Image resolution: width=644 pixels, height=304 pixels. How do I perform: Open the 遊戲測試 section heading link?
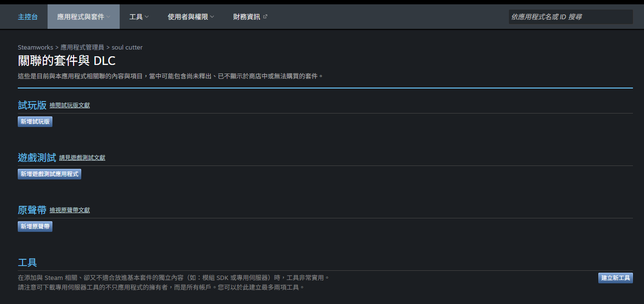click(37, 156)
